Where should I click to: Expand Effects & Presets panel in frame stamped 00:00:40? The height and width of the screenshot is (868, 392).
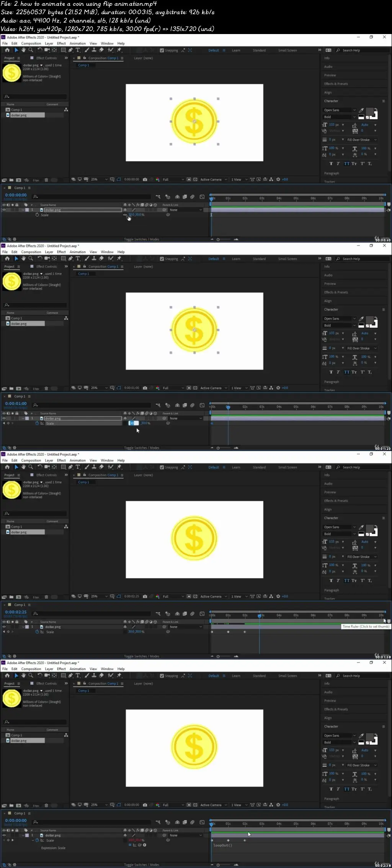pos(336,84)
